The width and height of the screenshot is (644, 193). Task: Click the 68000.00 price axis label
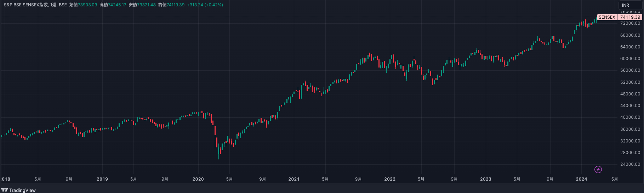(630, 35)
